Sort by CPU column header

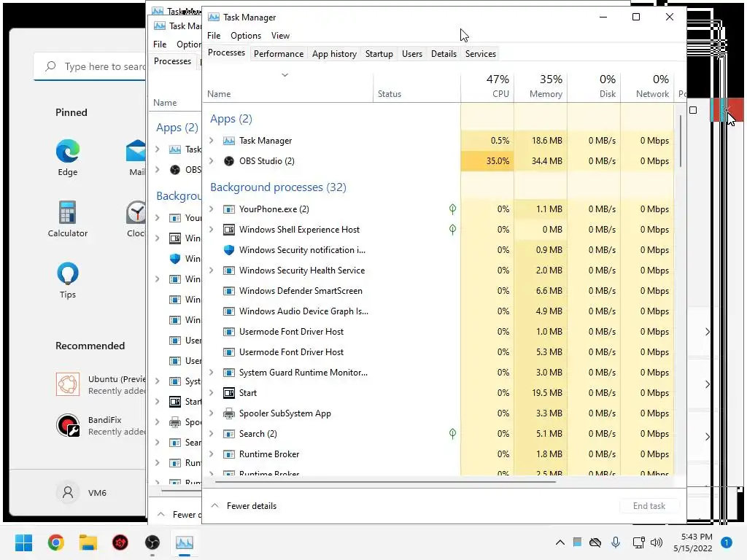(487, 86)
